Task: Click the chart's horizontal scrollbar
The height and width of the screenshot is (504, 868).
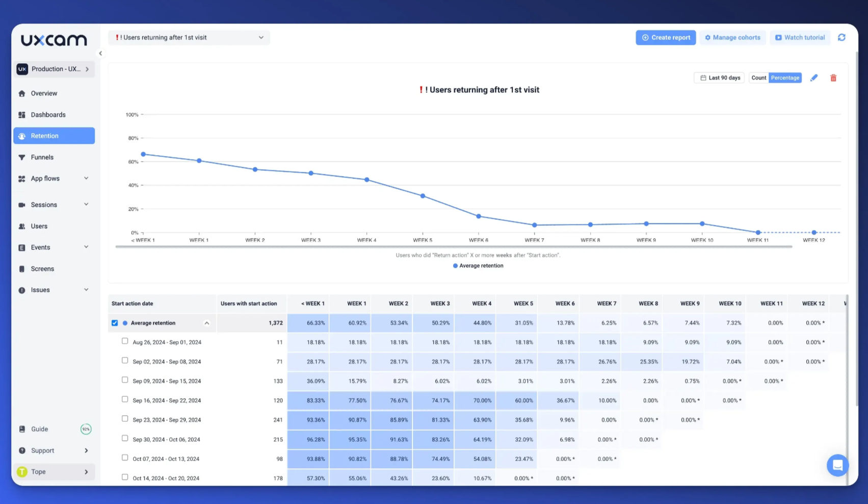Action: click(x=454, y=247)
